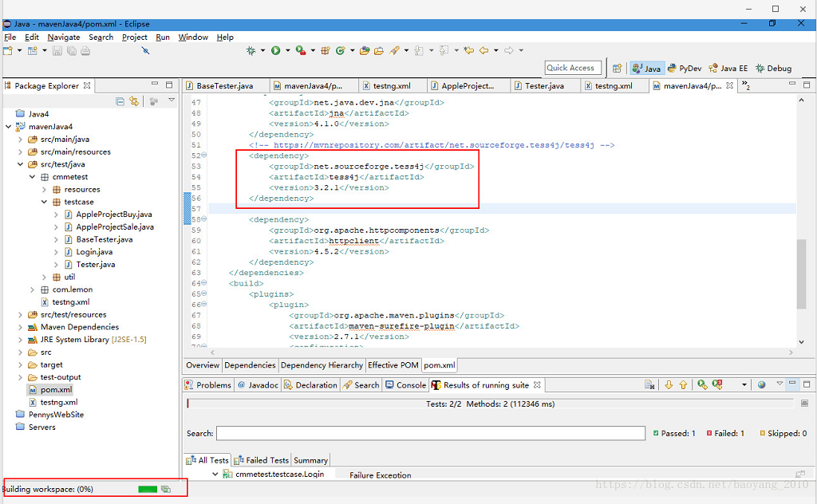Open dropdown arrow next to Run icon
Screen dimensions: 817x504
coord(287,50)
